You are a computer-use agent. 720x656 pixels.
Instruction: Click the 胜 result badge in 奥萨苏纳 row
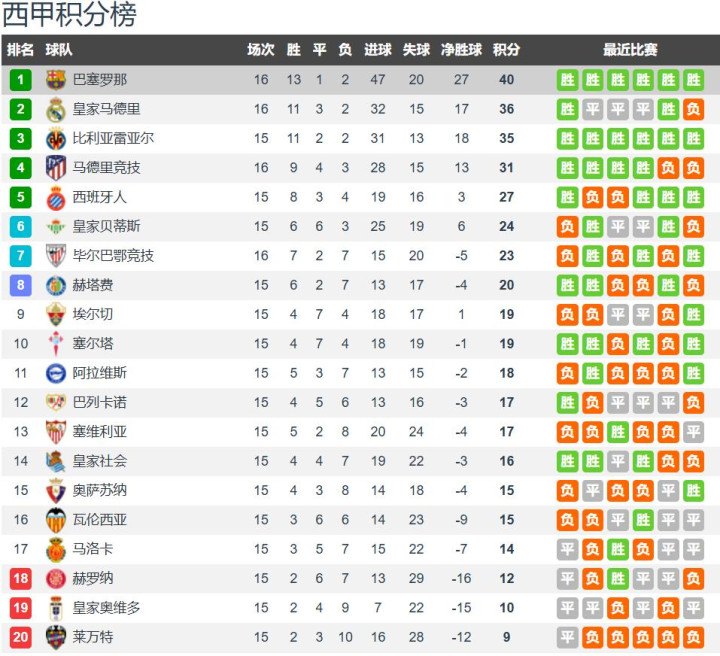(x=693, y=491)
